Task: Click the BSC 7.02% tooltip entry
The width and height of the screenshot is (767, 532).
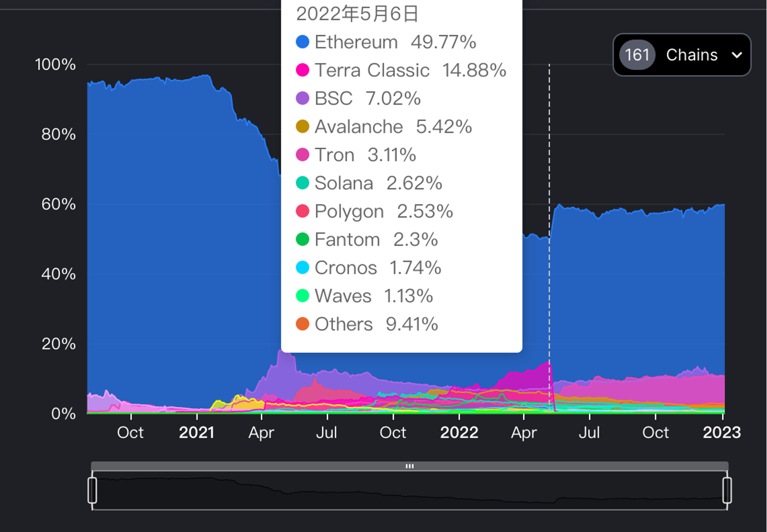Action: (358, 98)
